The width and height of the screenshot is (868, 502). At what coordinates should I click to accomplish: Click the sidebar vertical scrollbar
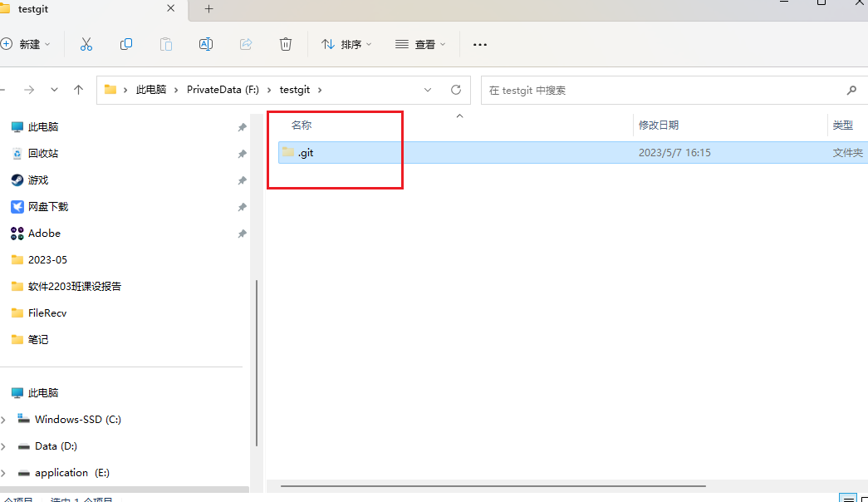click(x=257, y=363)
